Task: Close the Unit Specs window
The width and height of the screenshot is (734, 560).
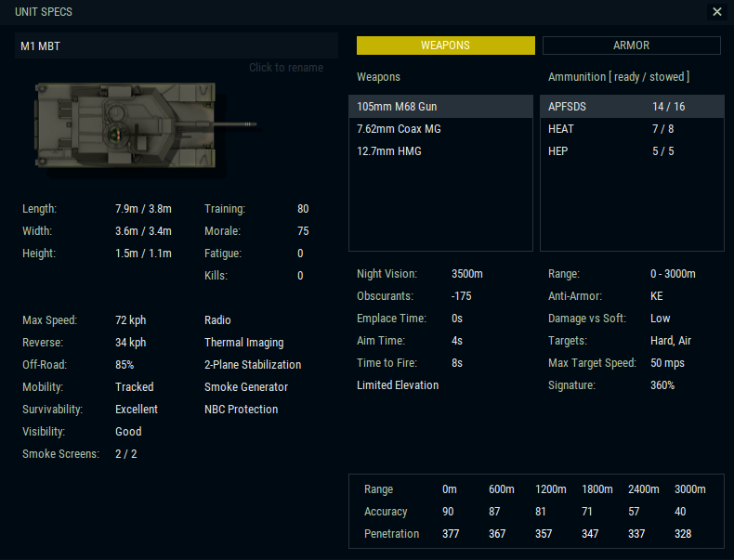Action: coord(716,12)
